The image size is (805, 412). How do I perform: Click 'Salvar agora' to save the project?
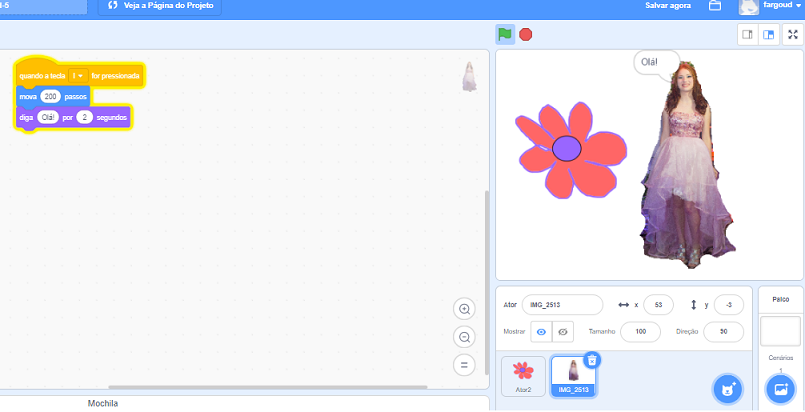[668, 6]
